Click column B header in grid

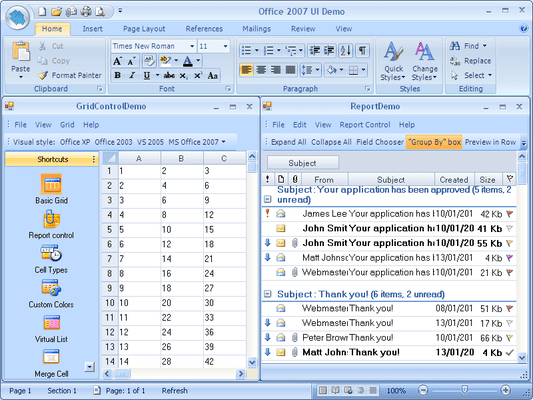[182, 158]
